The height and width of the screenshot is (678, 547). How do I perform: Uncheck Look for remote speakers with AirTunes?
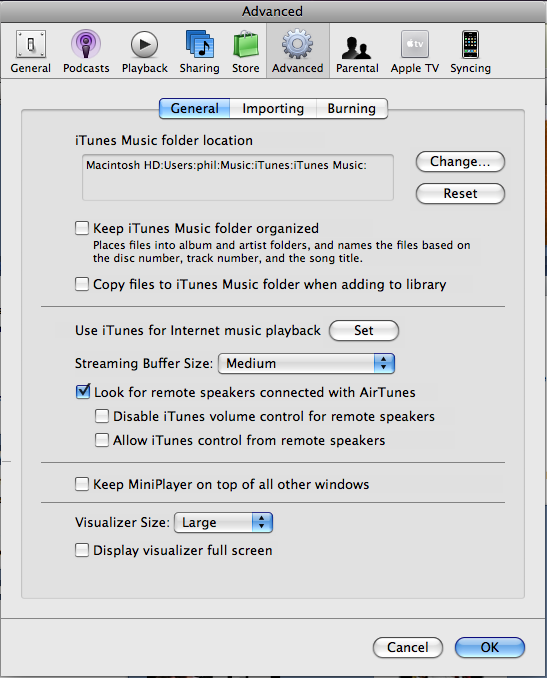pyautogui.click(x=83, y=392)
